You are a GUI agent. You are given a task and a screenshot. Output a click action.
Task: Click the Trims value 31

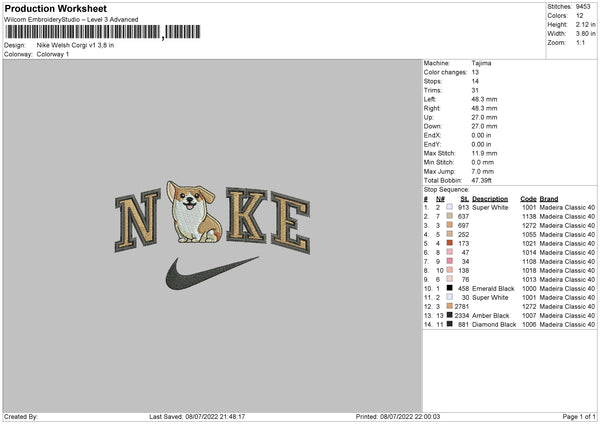pyautogui.click(x=475, y=90)
